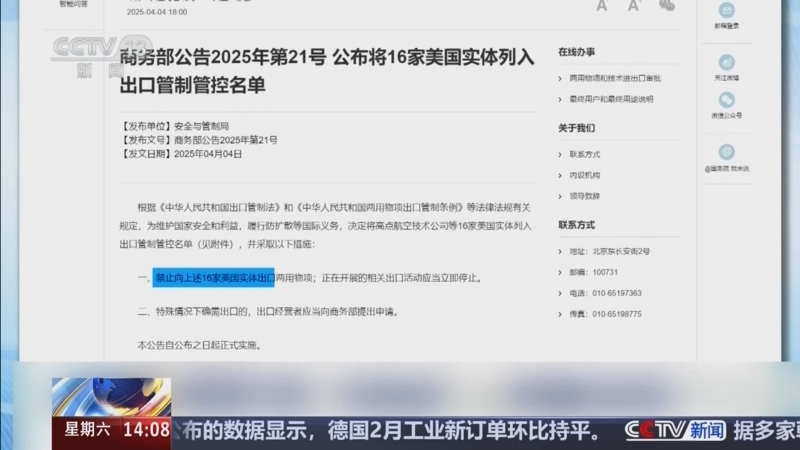Click the 在线办事 section heading
The image size is (800, 450).
[577, 52]
